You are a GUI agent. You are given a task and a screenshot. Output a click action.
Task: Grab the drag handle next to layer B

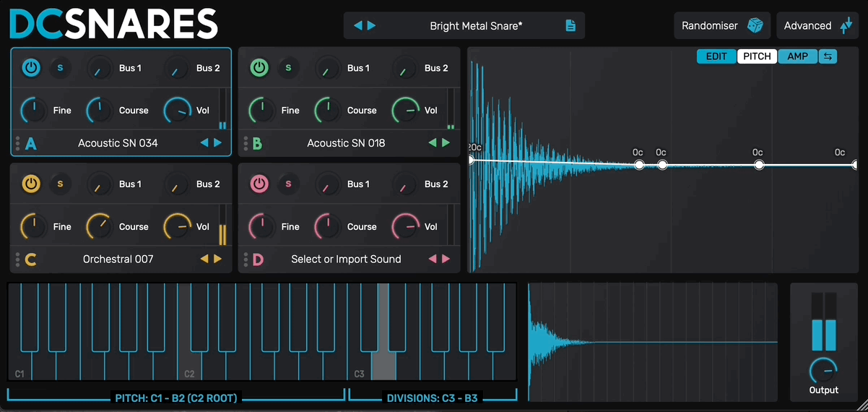point(247,143)
